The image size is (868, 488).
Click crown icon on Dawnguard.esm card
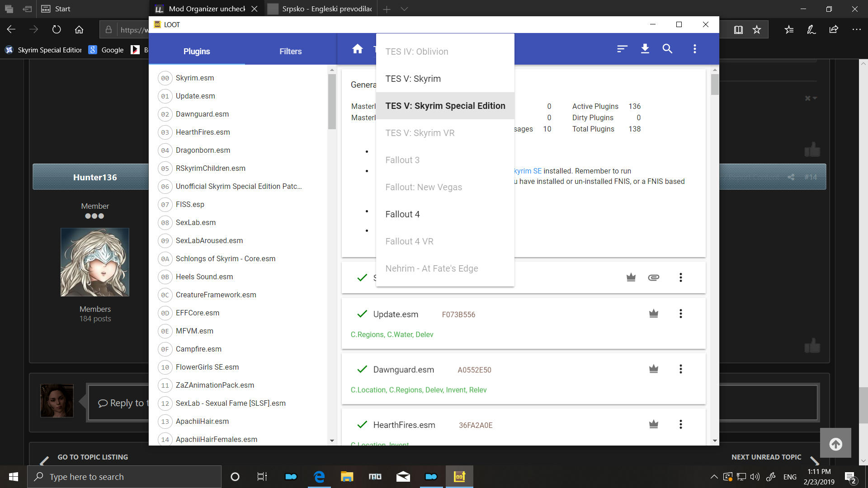click(654, 369)
